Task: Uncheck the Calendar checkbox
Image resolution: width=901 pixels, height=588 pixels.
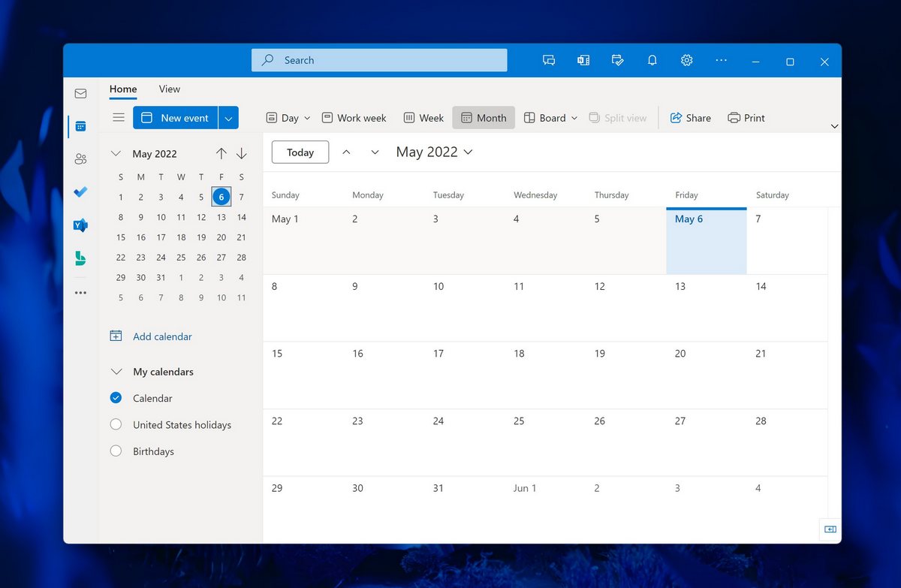Action: click(x=116, y=398)
